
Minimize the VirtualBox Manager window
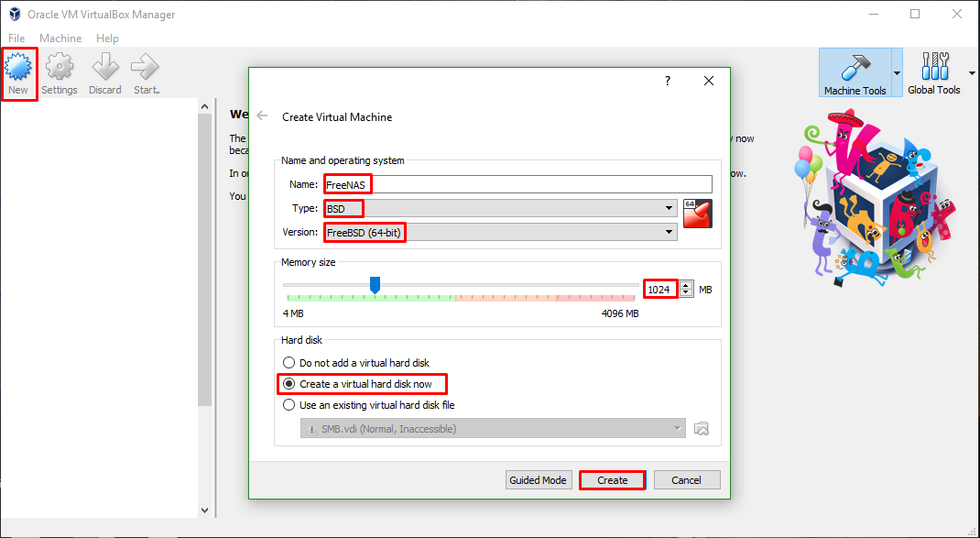(873, 14)
